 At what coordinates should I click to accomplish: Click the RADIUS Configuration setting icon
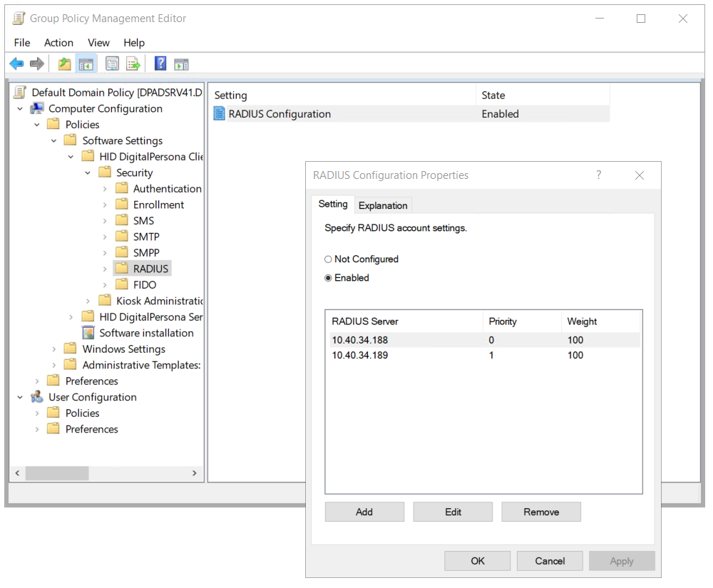point(220,114)
